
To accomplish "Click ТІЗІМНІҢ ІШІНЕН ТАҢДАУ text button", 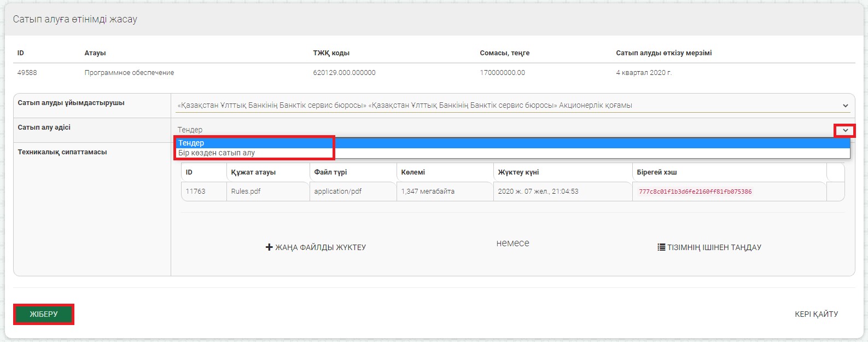I will point(714,247).
